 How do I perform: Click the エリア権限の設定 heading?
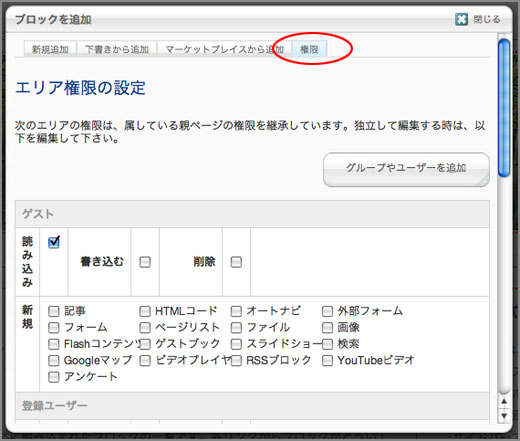(x=80, y=88)
